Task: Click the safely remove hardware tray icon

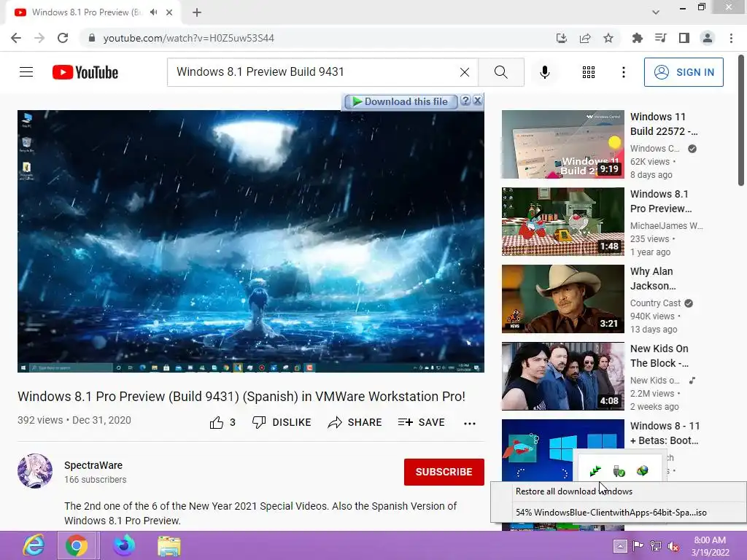Action: click(x=619, y=471)
